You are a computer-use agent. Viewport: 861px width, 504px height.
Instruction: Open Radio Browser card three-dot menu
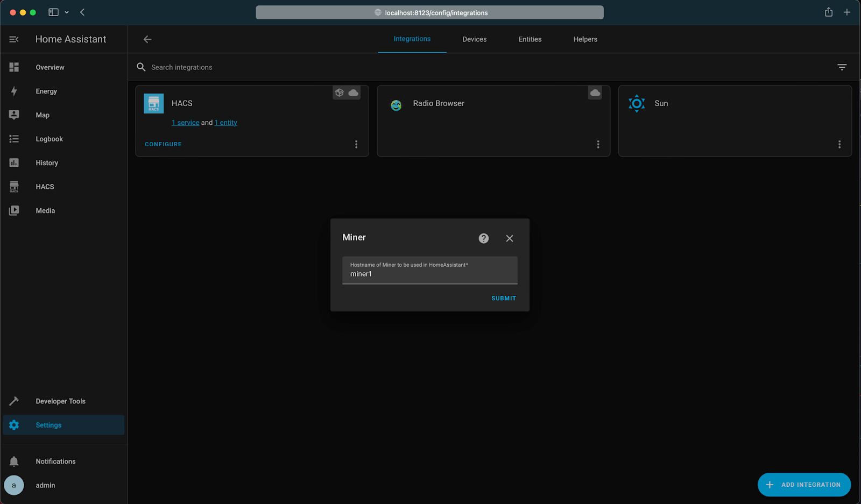click(598, 145)
